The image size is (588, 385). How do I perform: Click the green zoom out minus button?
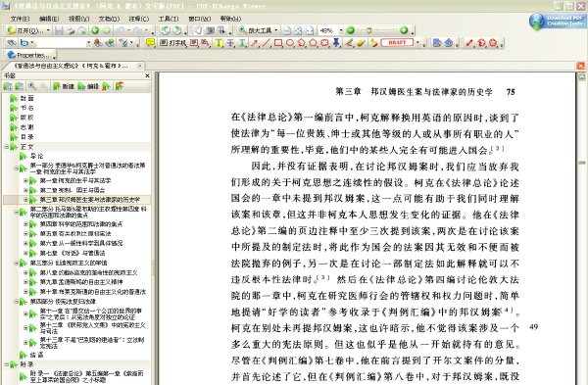350,30
